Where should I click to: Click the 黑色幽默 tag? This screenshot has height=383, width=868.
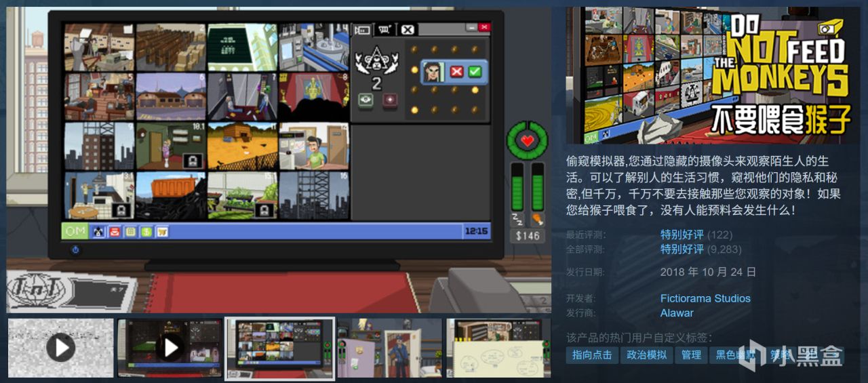pos(736,355)
